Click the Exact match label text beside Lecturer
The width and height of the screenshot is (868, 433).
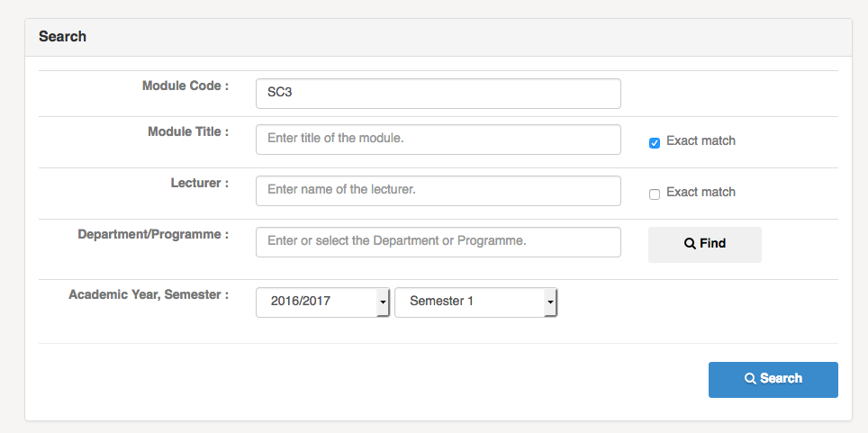click(701, 192)
